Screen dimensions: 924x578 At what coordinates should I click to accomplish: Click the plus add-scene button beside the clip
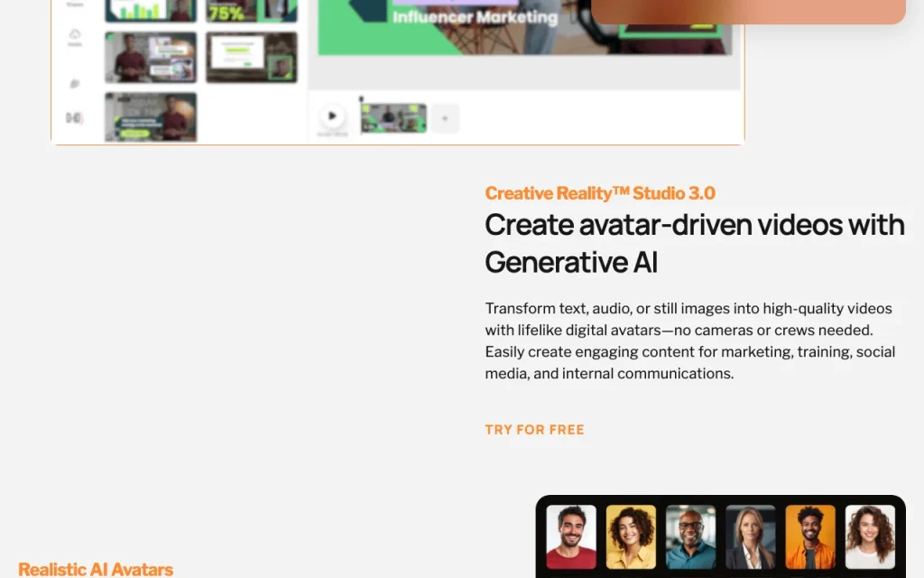coord(445,118)
